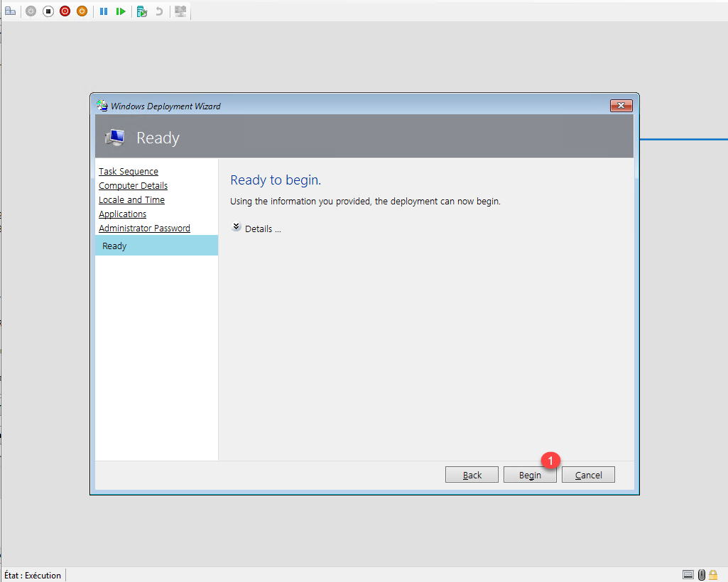Click the Begin button
This screenshot has height=582, width=728.
[530, 475]
